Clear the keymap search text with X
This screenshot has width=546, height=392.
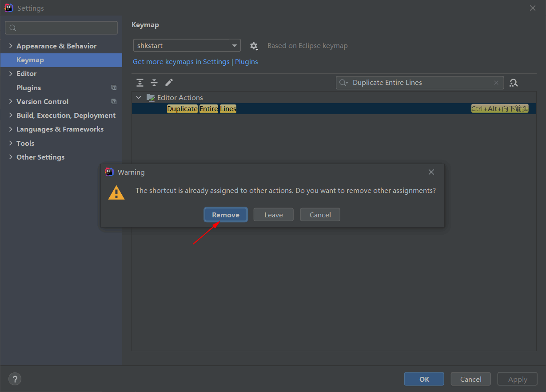pyautogui.click(x=496, y=83)
